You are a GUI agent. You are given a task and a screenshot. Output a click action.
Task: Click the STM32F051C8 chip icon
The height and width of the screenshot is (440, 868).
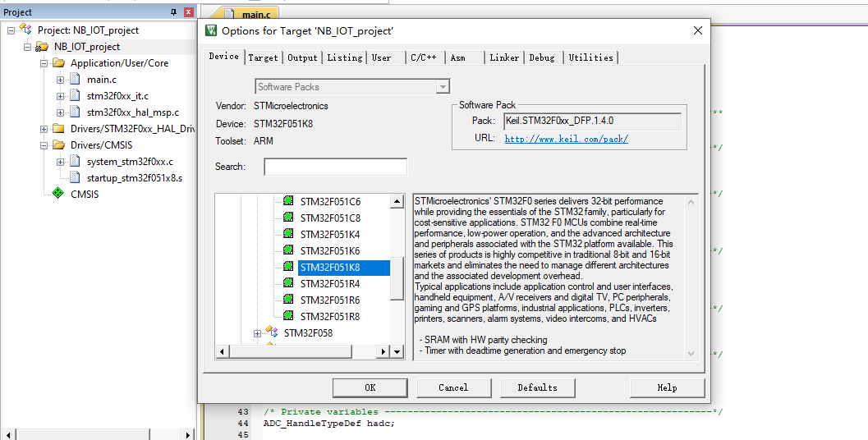(x=288, y=218)
